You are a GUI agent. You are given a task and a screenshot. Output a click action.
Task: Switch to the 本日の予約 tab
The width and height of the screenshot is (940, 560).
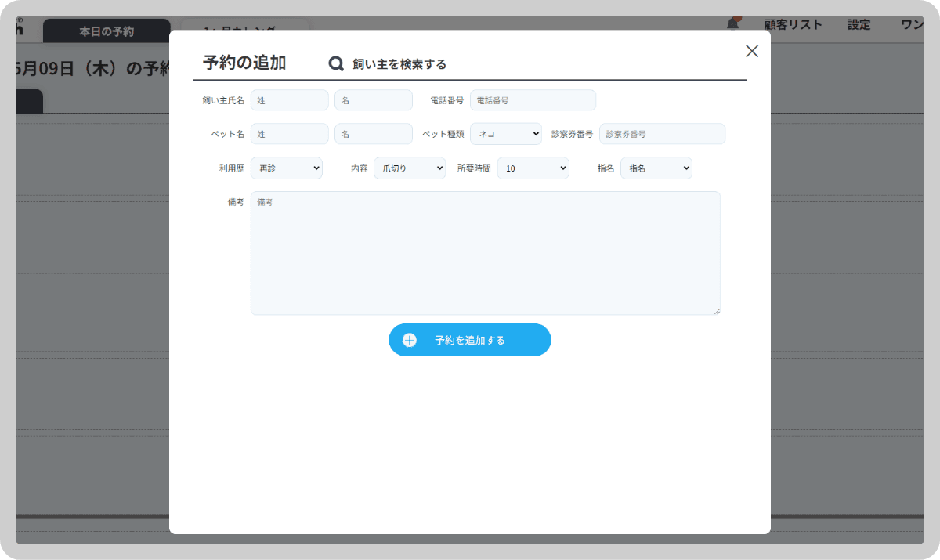point(107,30)
